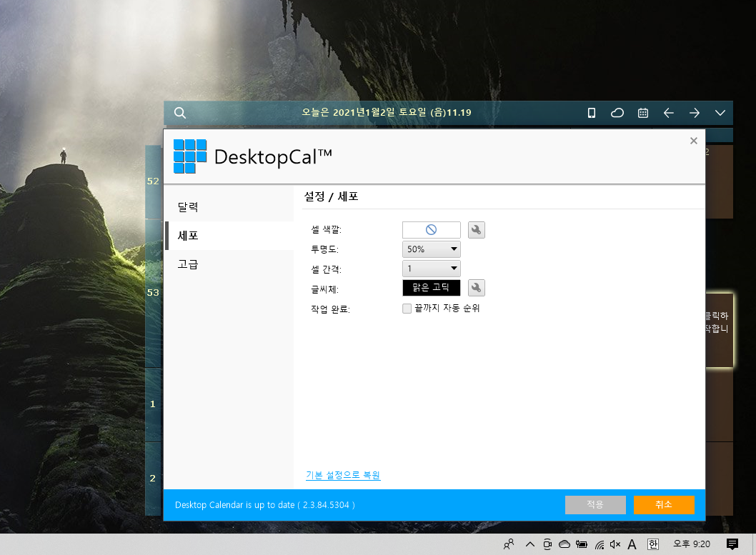
Task: Switch to the 달력 settings tab
Action: point(229,207)
